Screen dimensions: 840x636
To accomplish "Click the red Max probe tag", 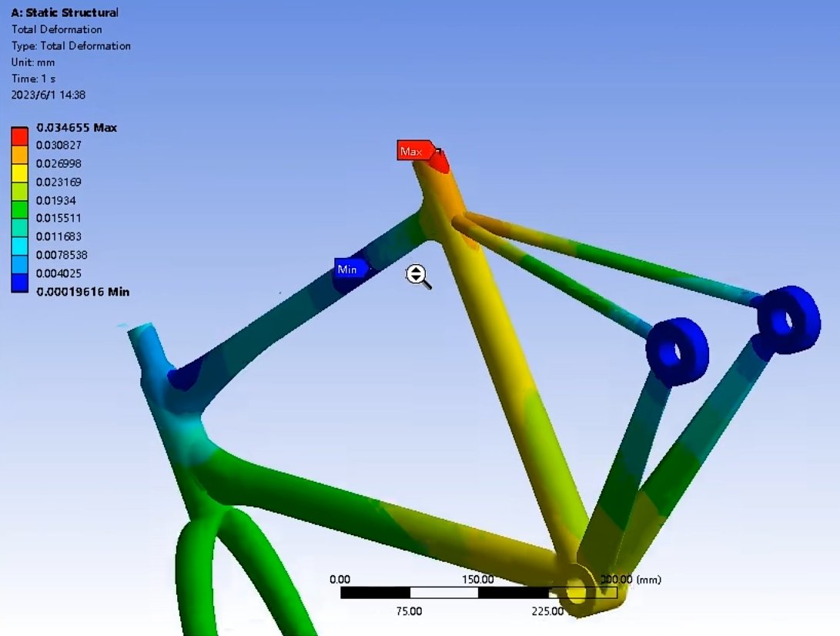I will pos(412,152).
